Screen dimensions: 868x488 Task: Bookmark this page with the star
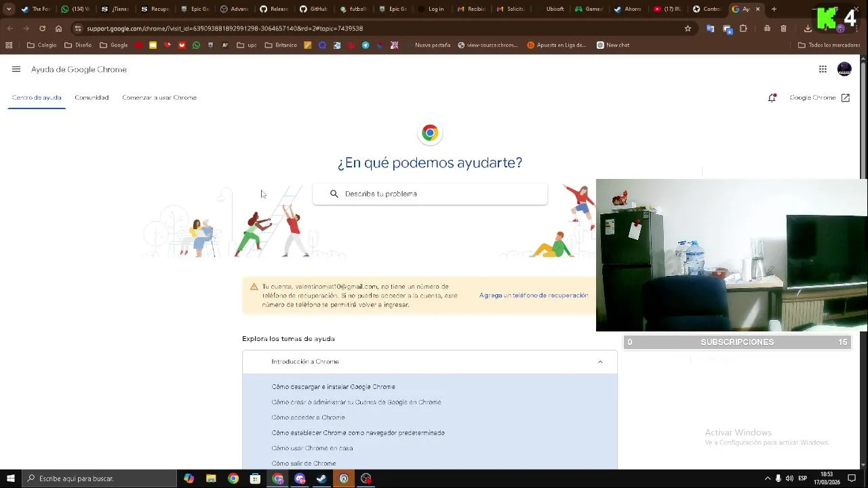[688, 28]
